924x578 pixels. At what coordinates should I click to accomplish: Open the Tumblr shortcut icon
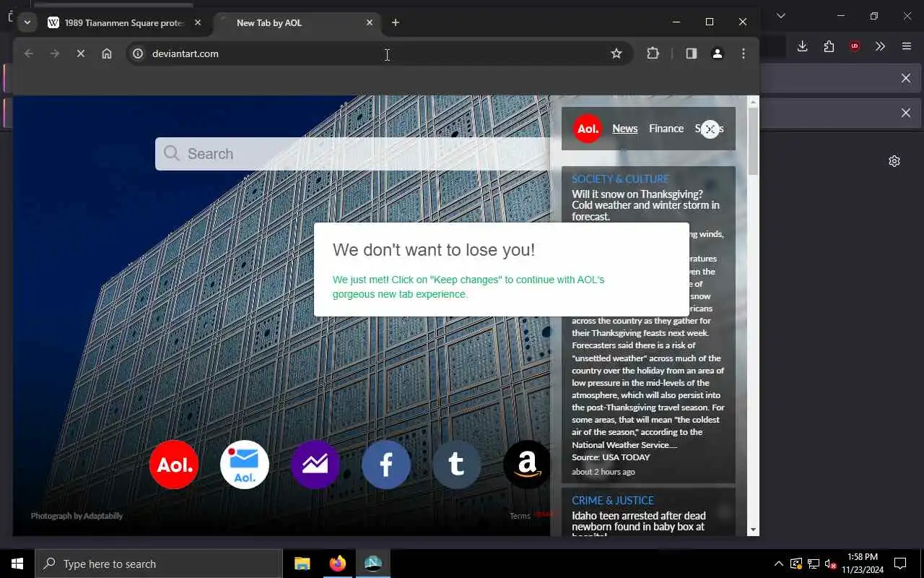coord(457,465)
